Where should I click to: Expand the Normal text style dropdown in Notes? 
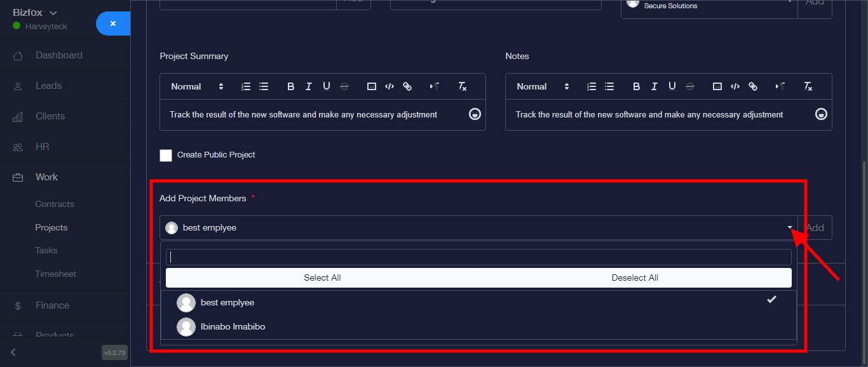(543, 86)
